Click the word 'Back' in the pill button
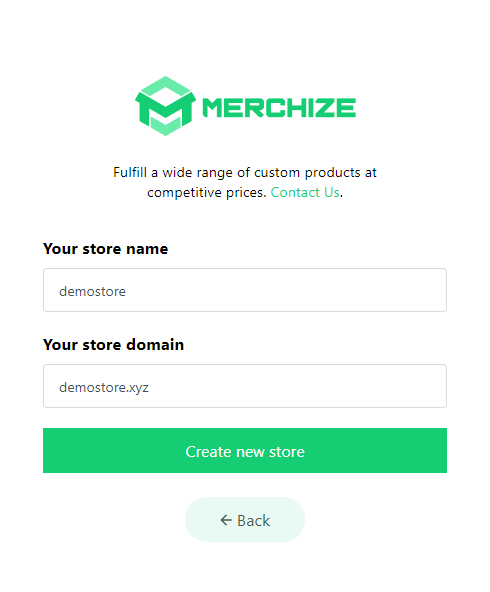 [x=253, y=521]
